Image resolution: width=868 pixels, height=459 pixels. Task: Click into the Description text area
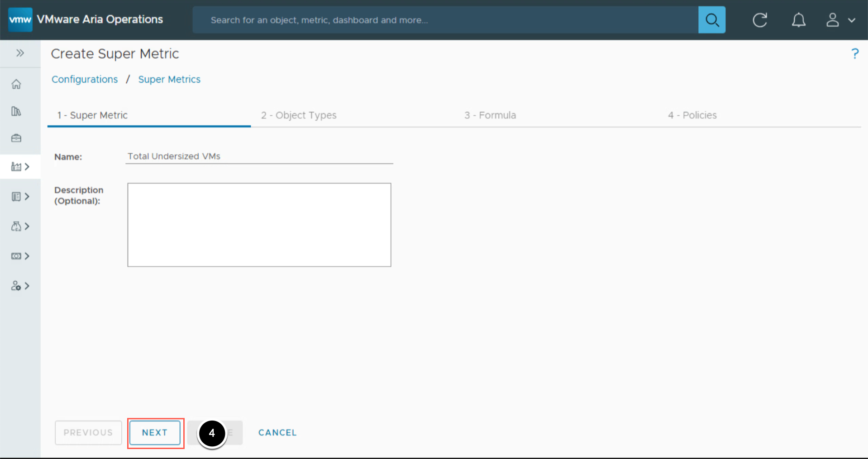click(259, 225)
